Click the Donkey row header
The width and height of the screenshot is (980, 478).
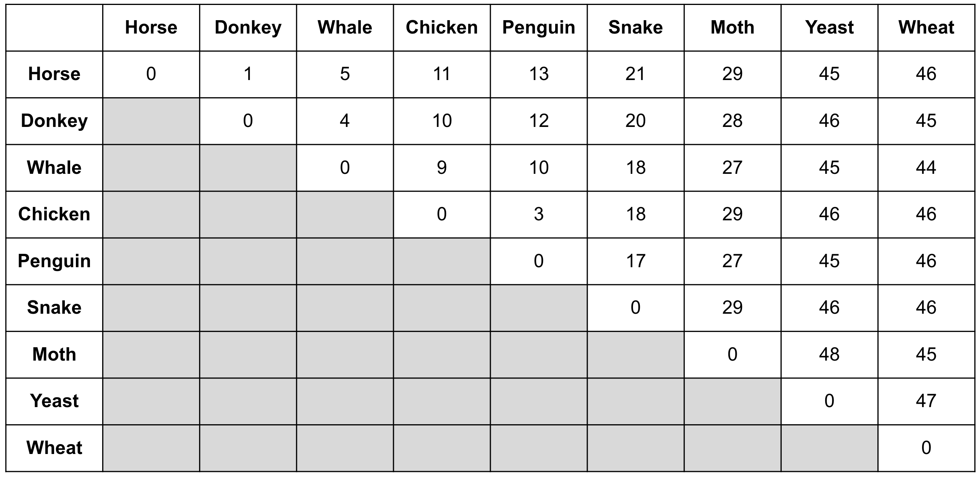click(x=54, y=121)
